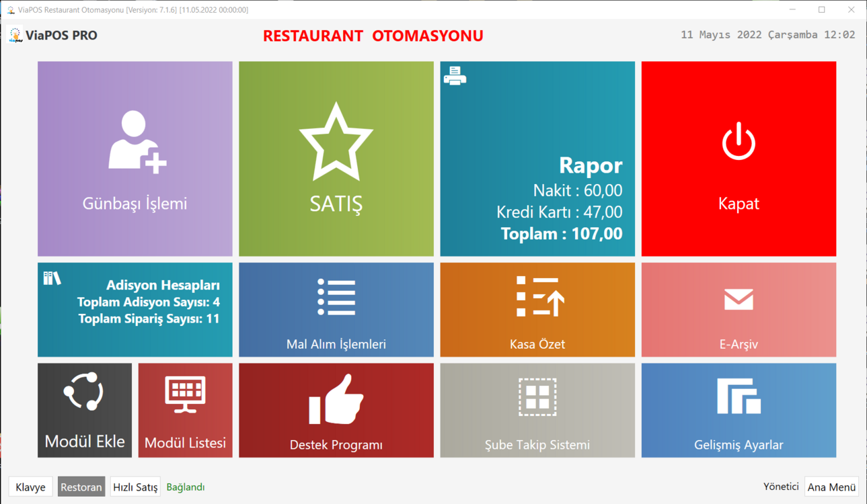Switch to Hızlı Satış mode
Screen dimensions: 867x504
[x=135, y=487]
